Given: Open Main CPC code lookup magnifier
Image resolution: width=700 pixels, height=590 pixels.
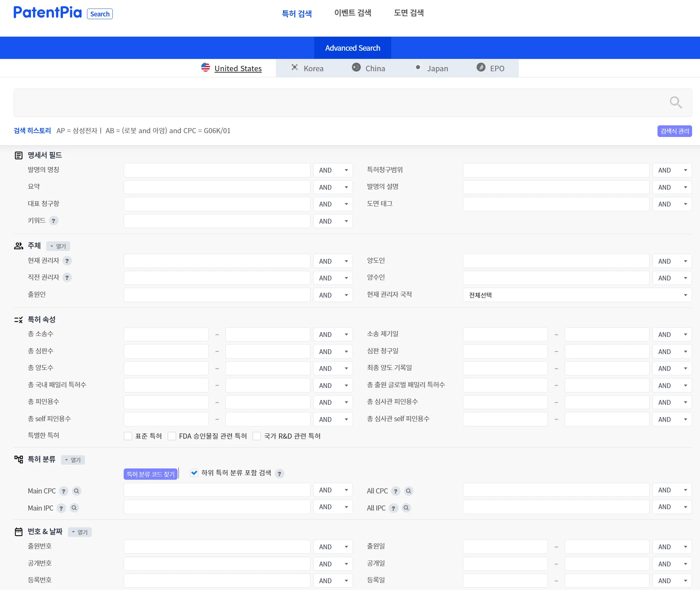Looking at the screenshot, I should (x=77, y=491).
